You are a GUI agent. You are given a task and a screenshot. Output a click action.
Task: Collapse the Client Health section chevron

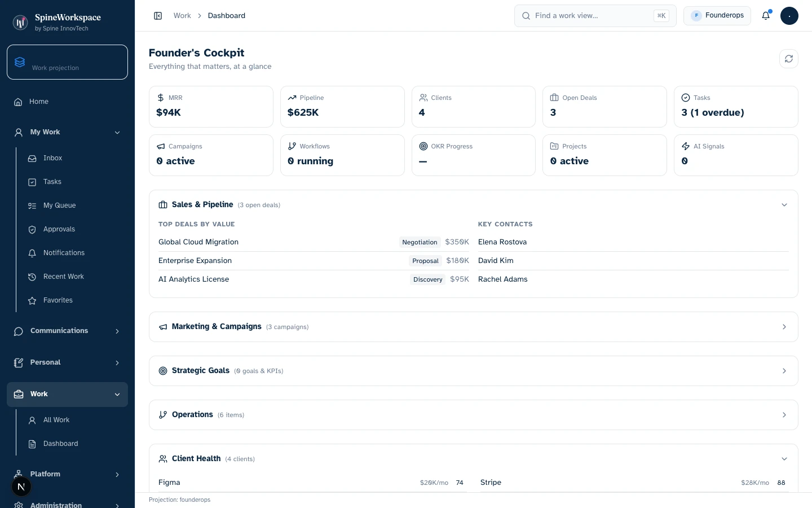784,459
